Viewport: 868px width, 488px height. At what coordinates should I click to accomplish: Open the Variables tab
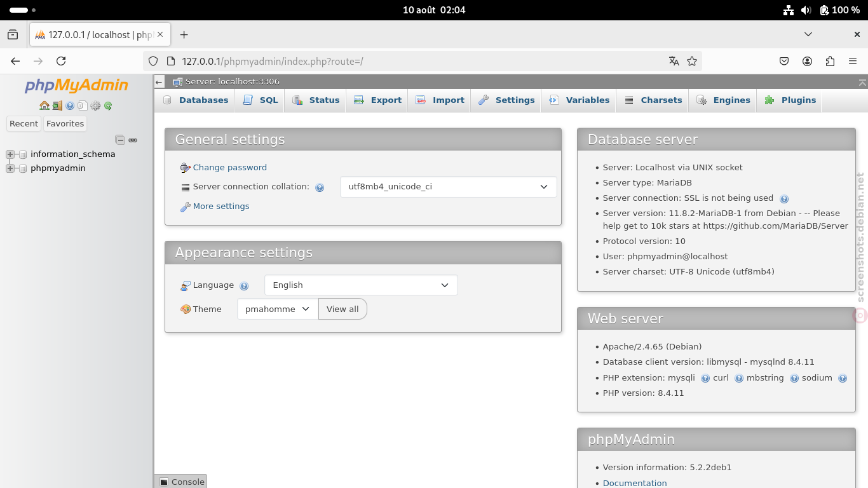579,100
